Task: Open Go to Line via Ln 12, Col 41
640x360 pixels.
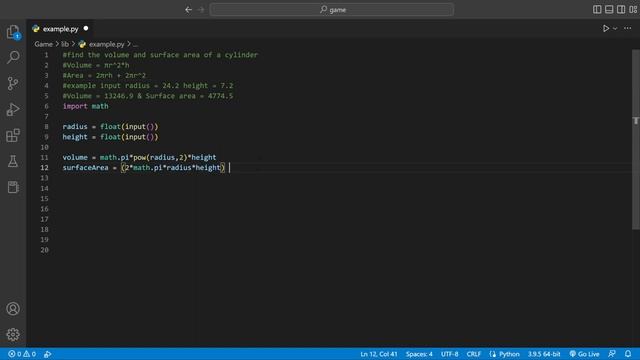Action: 379,354
